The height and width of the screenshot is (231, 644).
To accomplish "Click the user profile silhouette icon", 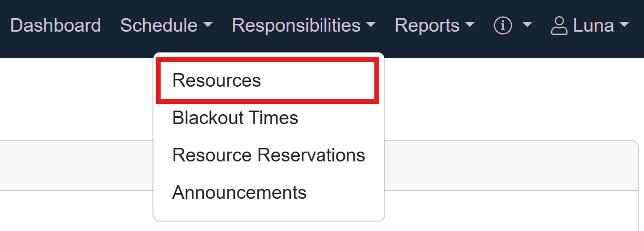I will click(x=559, y=25).
